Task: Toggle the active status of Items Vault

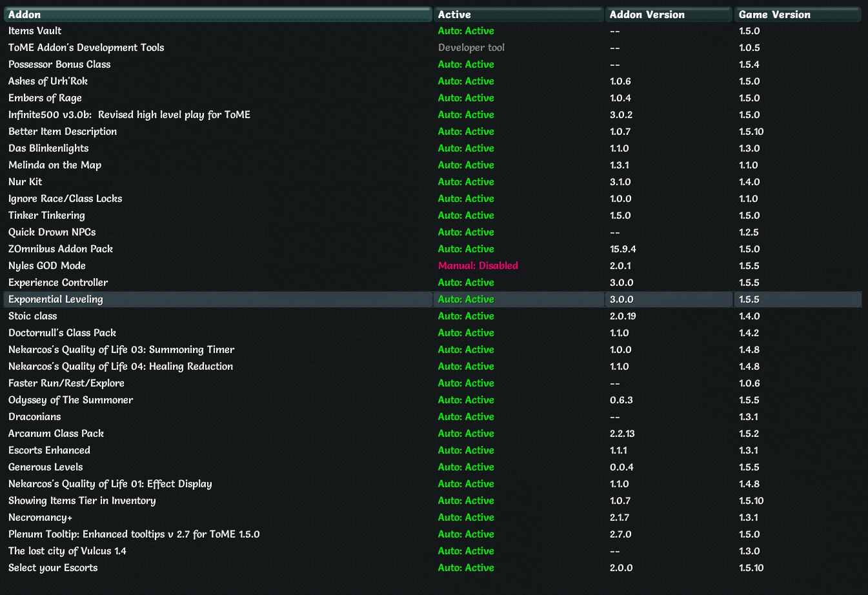Action: point(466,31)
